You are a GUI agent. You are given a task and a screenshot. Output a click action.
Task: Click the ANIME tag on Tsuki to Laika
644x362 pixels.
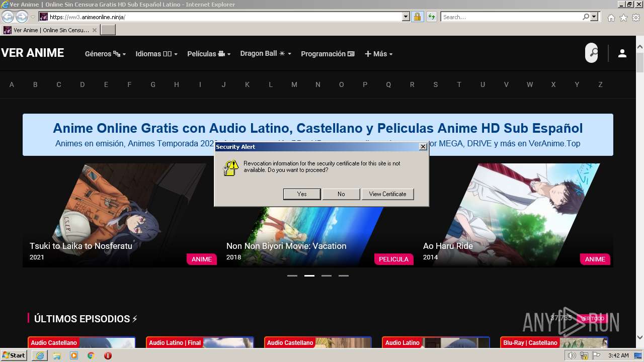coord(202,259)
